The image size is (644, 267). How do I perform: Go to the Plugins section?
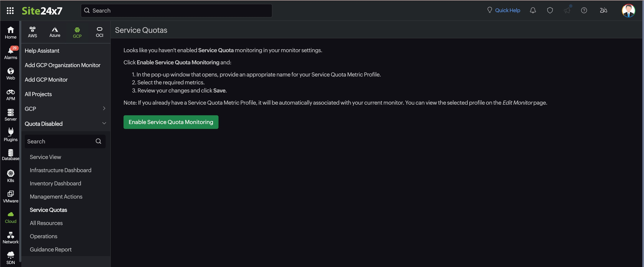pyautogui.click(x=10, y=135)
